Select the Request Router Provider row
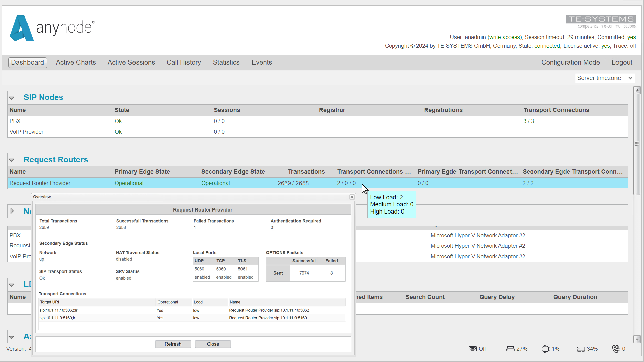644x362 pixels. 318,183
